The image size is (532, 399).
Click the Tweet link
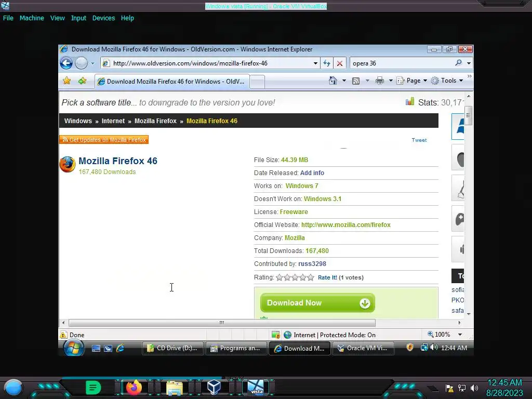point(419,140)
